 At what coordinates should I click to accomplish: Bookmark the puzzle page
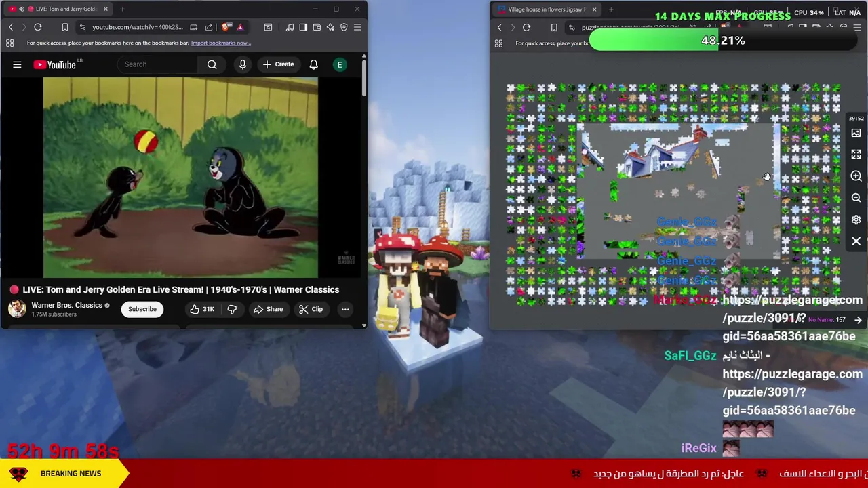pos(554,27)
